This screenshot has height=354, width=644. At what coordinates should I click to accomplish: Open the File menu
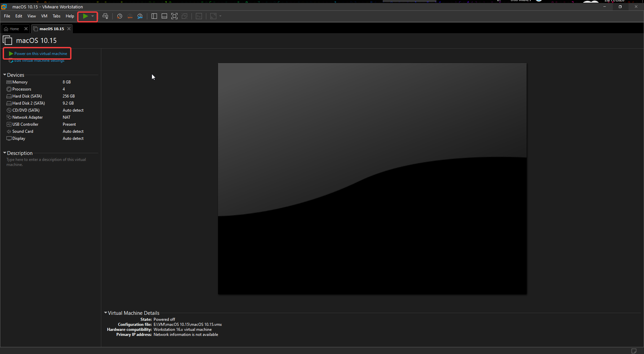pyautogui.click(x=7, y=16)
